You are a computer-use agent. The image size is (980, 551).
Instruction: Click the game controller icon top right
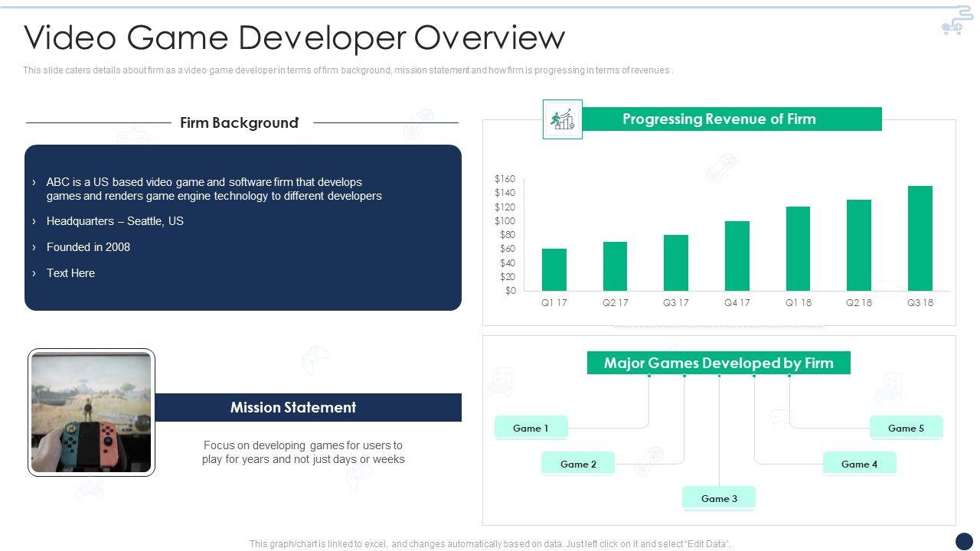coord(955,22)
